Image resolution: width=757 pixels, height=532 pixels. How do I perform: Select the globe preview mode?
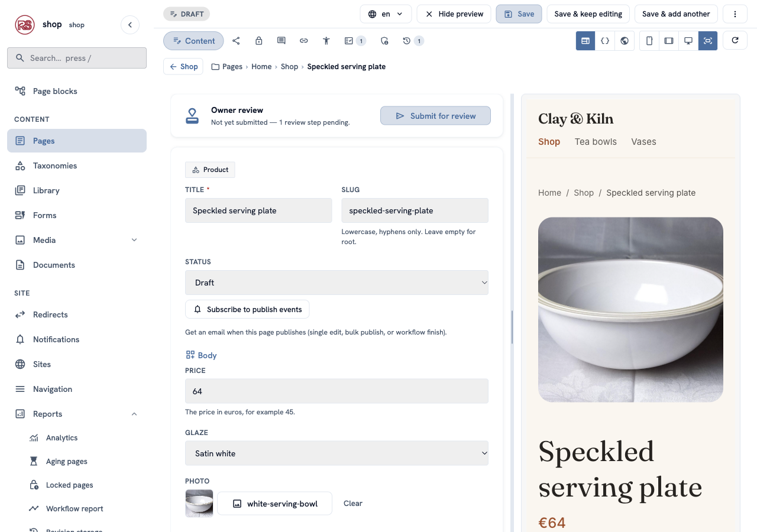(625, 41)
